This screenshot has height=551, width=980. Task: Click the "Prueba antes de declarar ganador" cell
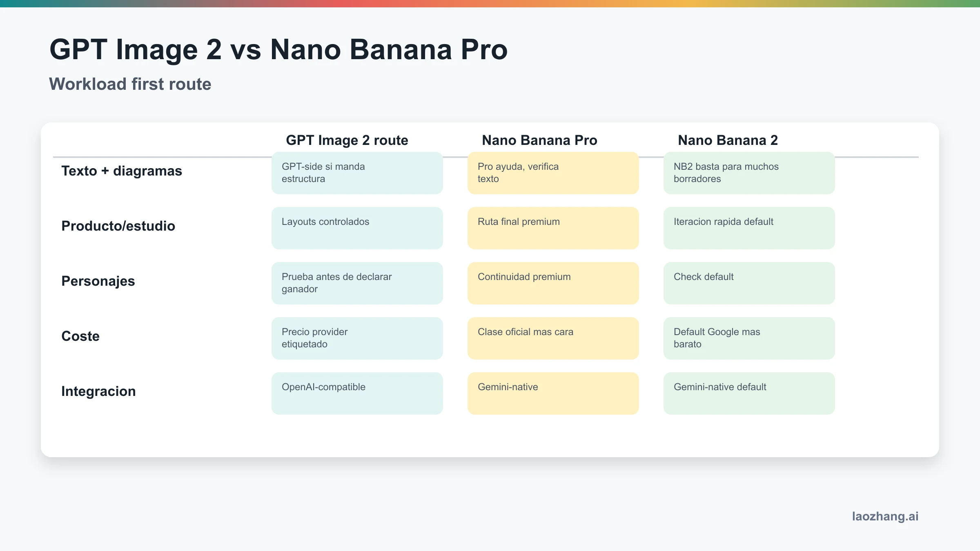357,283
